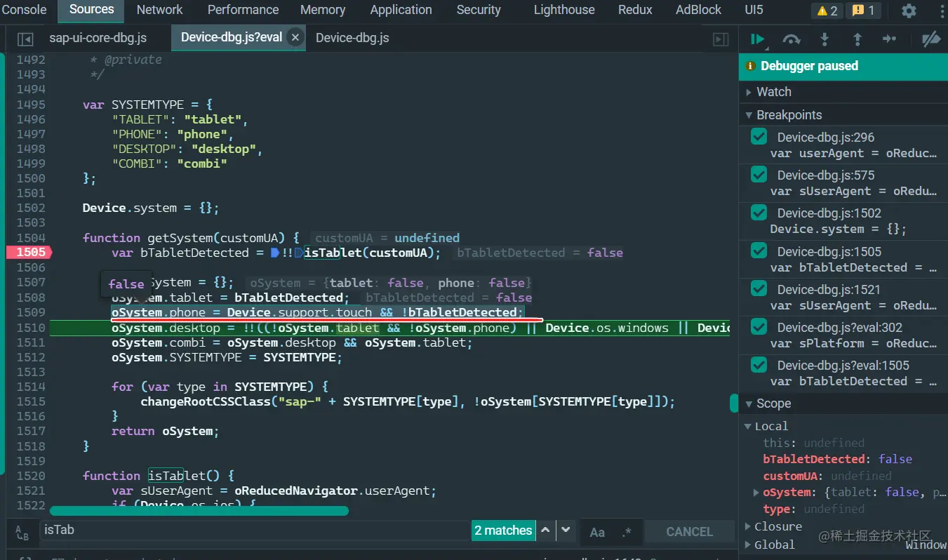Click the issues count badge
Viewport: 948px width, 560px height.
pos(864,11)
